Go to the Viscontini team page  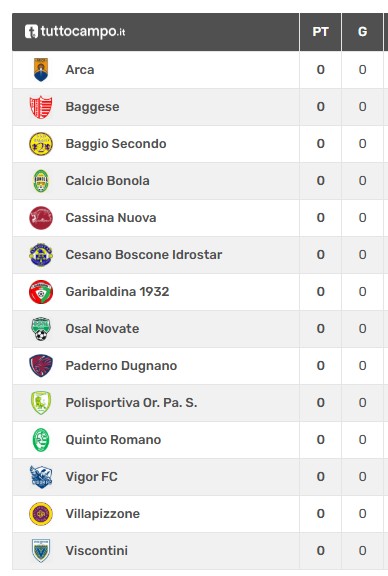pos(97,551)
